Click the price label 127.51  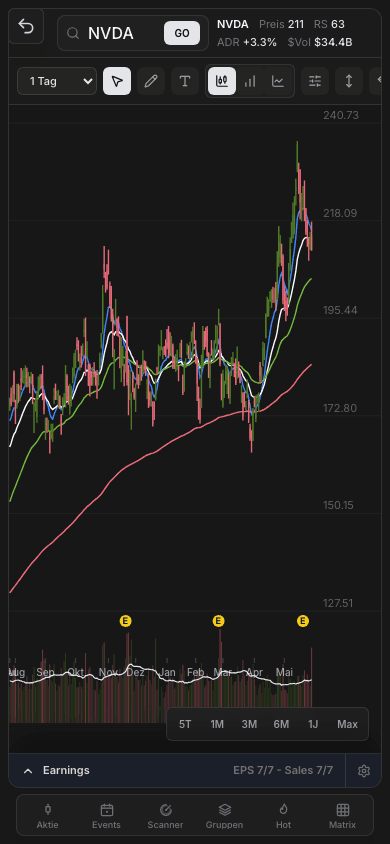pyautogui.click(x=339, y=603)
